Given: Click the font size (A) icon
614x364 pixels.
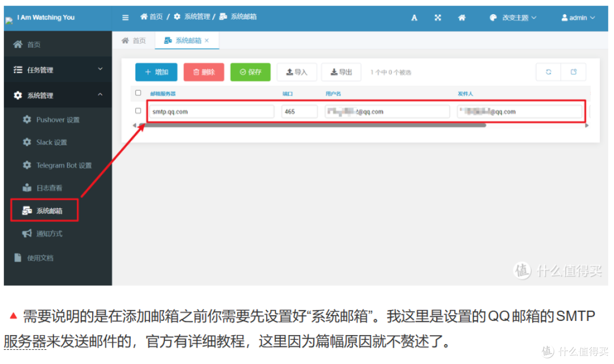Looking at the screenshot, I should tap(414, 17).
